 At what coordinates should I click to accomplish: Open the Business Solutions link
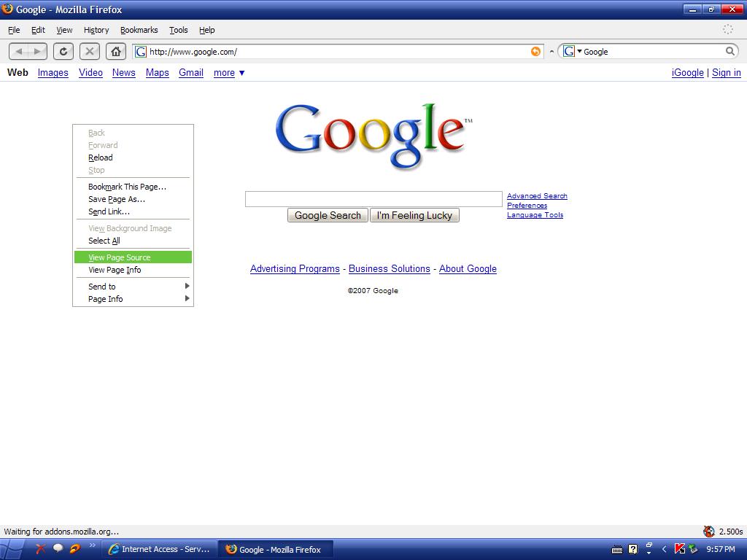pos(390,268)
